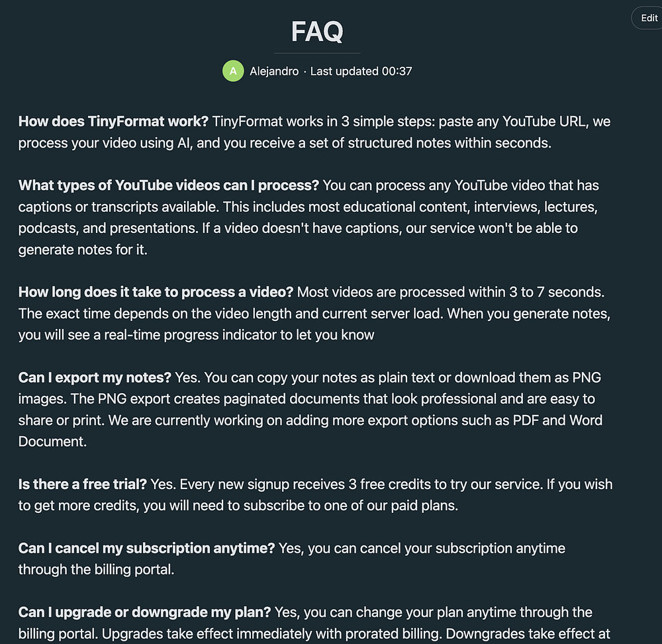Click the Can I export my notes? question
This screenshot has height=644, width=662.
pyautogui.click(x=95, y=377)
